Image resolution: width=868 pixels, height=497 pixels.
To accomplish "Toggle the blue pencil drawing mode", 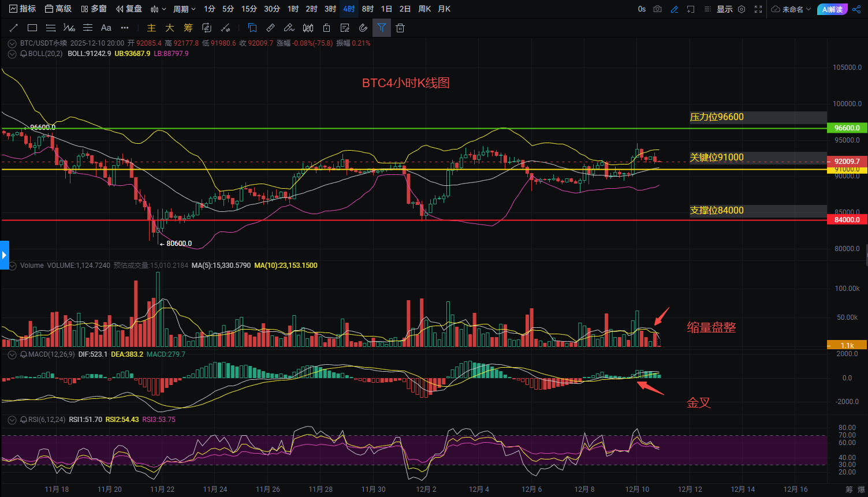I will click(675, 9).
